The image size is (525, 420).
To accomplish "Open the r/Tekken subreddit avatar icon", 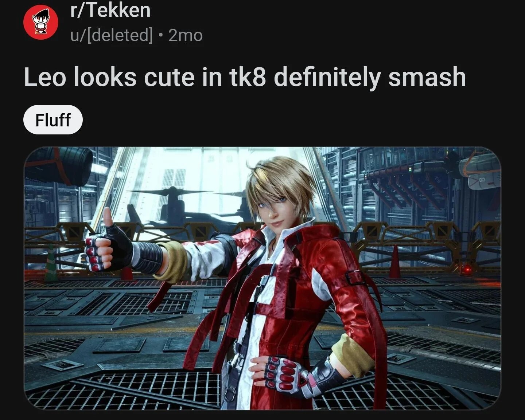I will coord(41,22).
